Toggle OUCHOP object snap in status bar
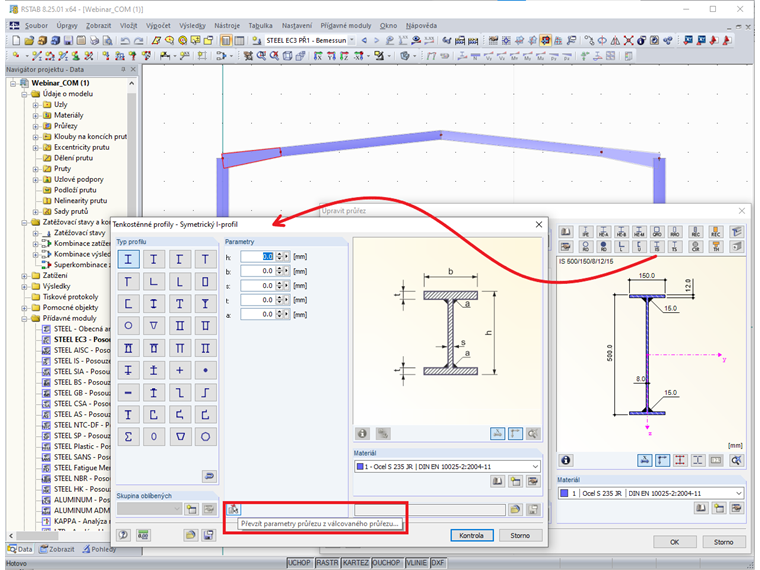Viewport: 760px width, 570px height. (386, 563)
